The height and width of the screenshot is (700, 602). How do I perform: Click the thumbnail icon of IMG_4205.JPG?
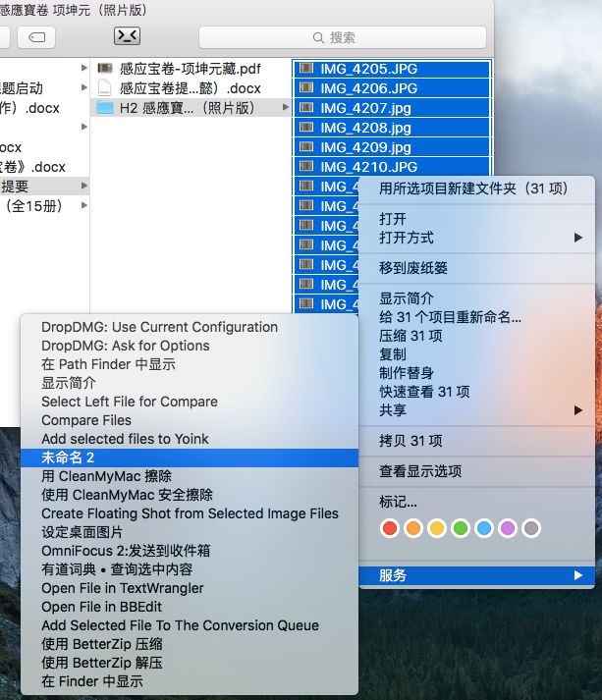306,69
